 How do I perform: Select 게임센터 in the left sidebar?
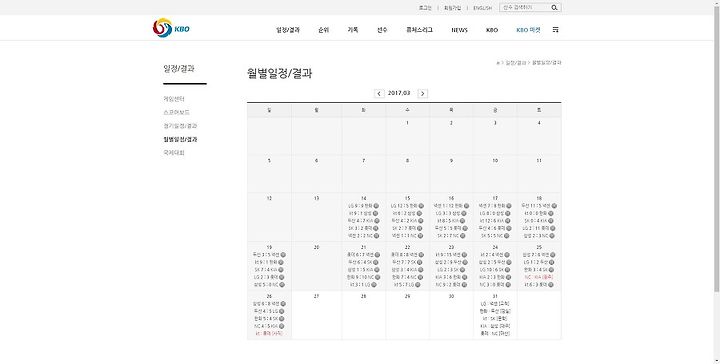tap(174, 99)
